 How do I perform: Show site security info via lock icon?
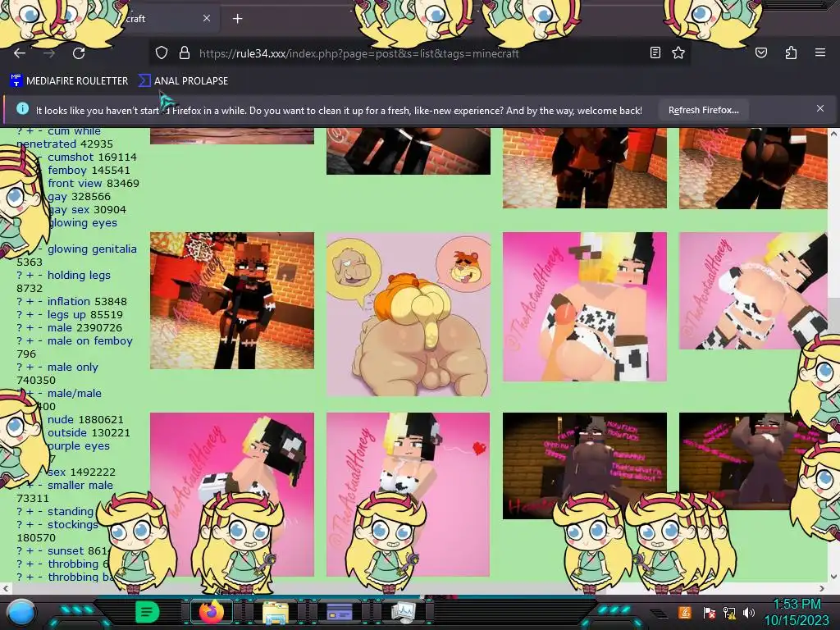tap(185, 53)
